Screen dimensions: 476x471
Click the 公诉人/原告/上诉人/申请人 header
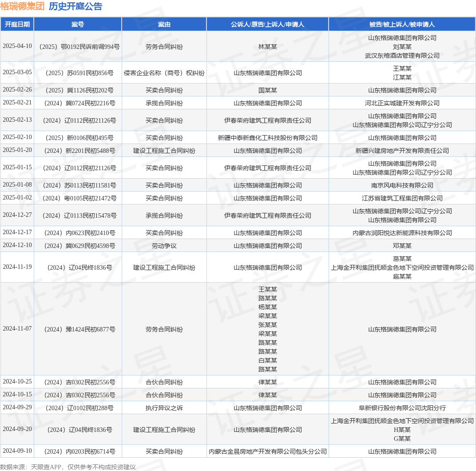[x=267, y=24]
